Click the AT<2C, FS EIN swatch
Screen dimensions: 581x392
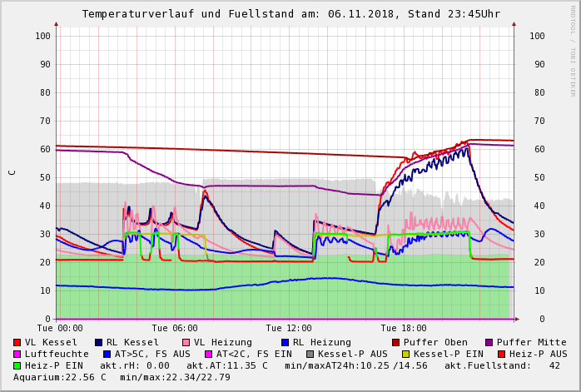[209, 355]
